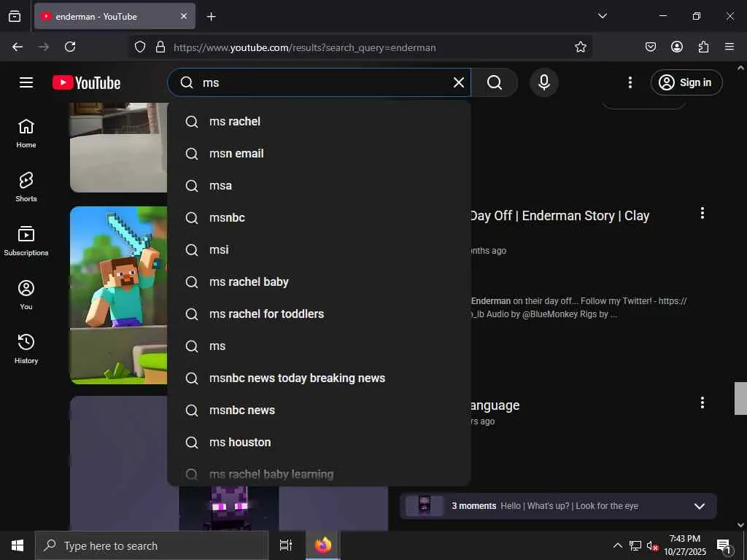This screenshot has width=747, height=560.
Task: Click the Sign in button
Action: [686, 82]
